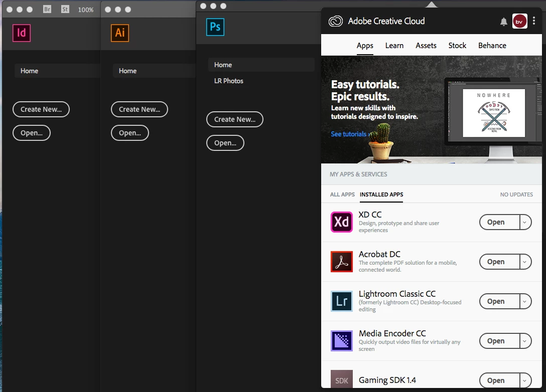Select Home in the Illustrator window
The width and height of the screenshot is (546, 392).
click(x=154, y=71)
